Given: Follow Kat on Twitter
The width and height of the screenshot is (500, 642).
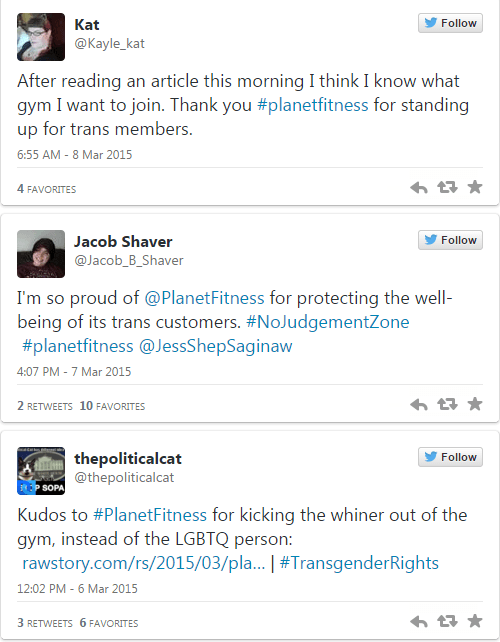Looking at the screenshot, I should pos(450,23).
